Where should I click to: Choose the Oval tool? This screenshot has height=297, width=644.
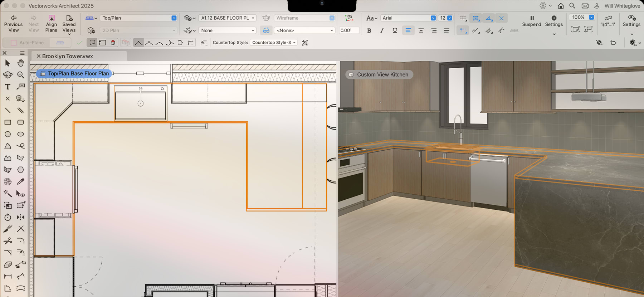(21, 134)
